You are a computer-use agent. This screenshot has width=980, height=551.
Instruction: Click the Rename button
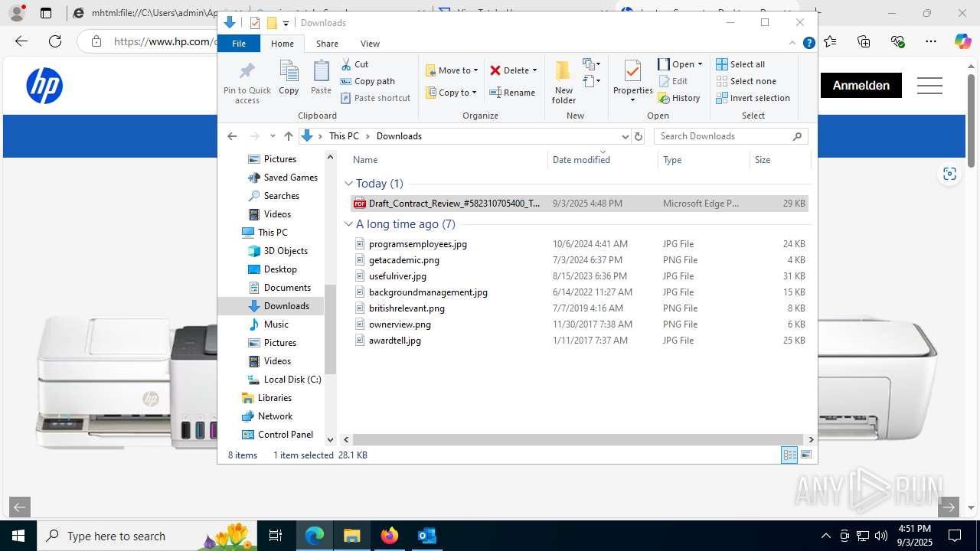pos(512,93)
